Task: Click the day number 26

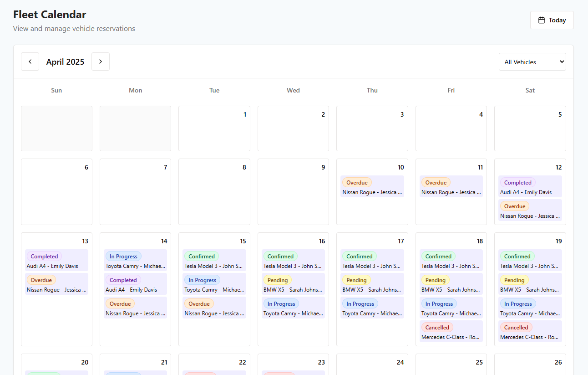Action: [558, 362]
